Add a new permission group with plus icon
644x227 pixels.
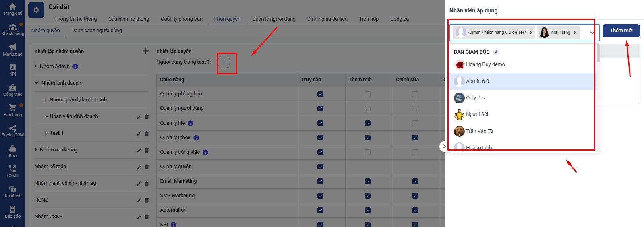(x=145, y=51)
